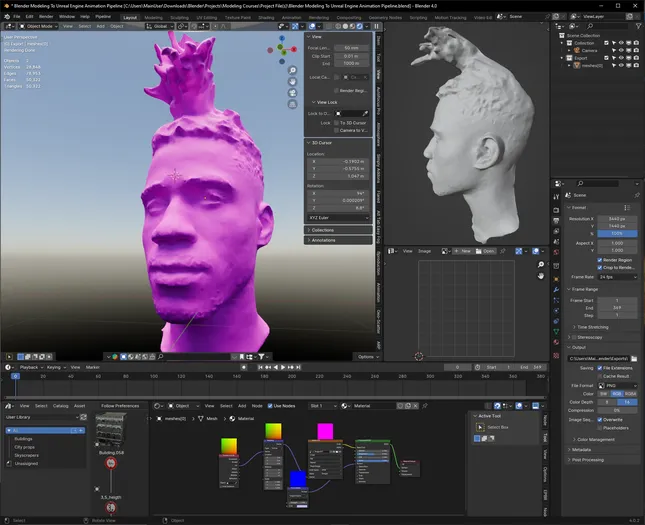Screen dimensions: 645x525
Task: Click pan hand icon in image editor
Action: point(541,276)
